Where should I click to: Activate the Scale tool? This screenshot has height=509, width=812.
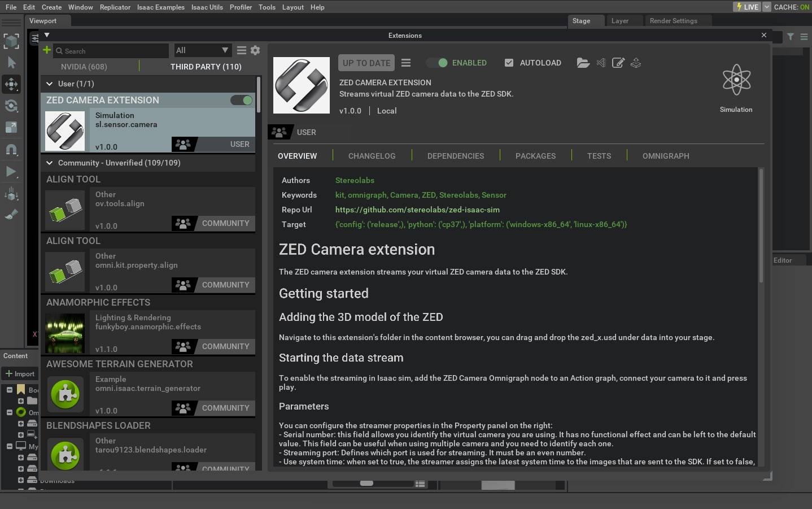coord(11,127)
